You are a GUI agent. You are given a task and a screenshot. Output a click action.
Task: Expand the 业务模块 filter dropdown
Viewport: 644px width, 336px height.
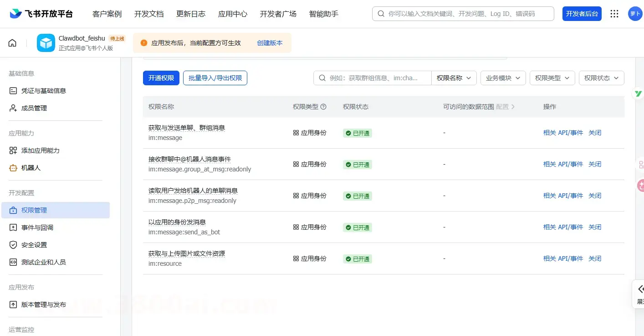(503, 78)
